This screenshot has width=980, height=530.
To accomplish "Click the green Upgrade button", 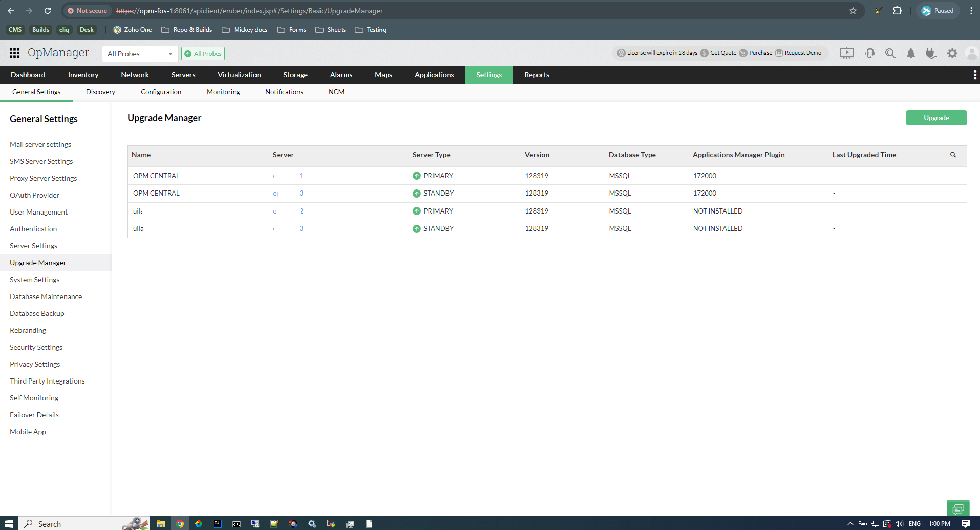I will click(936, 118).
